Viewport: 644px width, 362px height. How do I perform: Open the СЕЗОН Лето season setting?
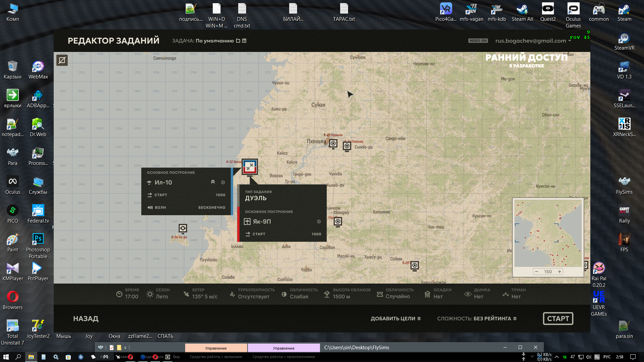tap(158, 294)
